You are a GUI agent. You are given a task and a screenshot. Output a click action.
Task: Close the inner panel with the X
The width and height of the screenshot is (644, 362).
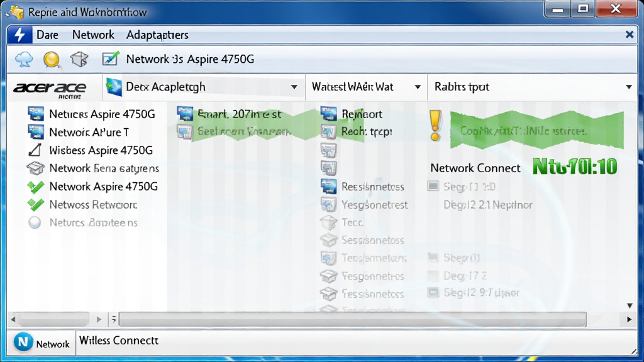[x=629, y=35]
